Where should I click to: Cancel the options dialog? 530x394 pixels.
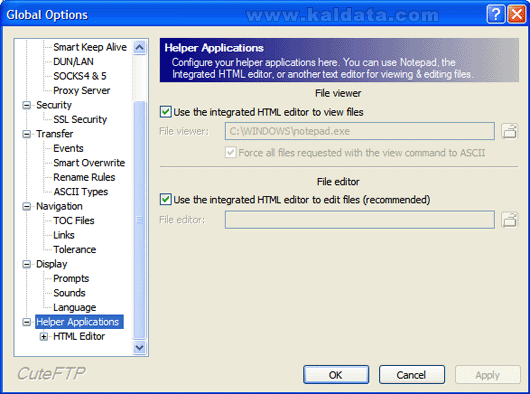pos(412,375)
